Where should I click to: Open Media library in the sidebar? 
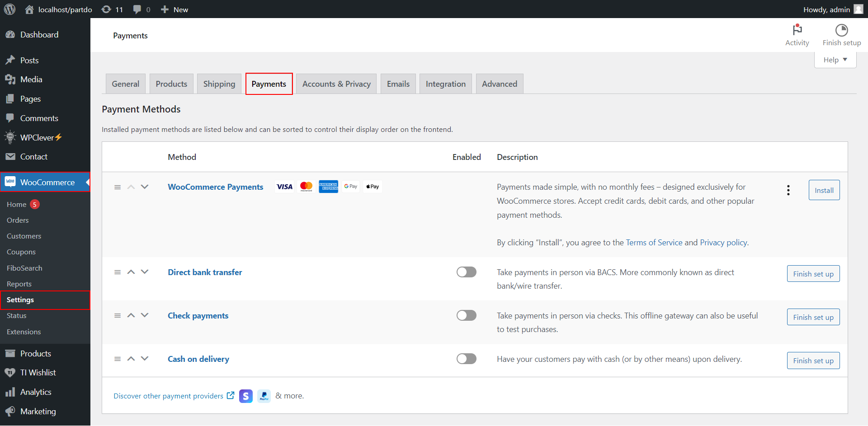click(x=45, y=80)
